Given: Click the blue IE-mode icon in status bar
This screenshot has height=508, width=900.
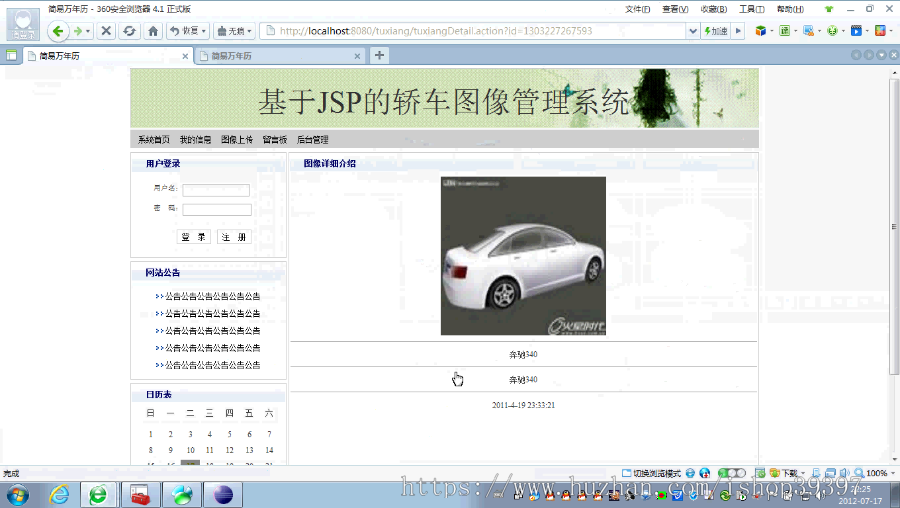Looking at the screenshot, I should point(690,473).
